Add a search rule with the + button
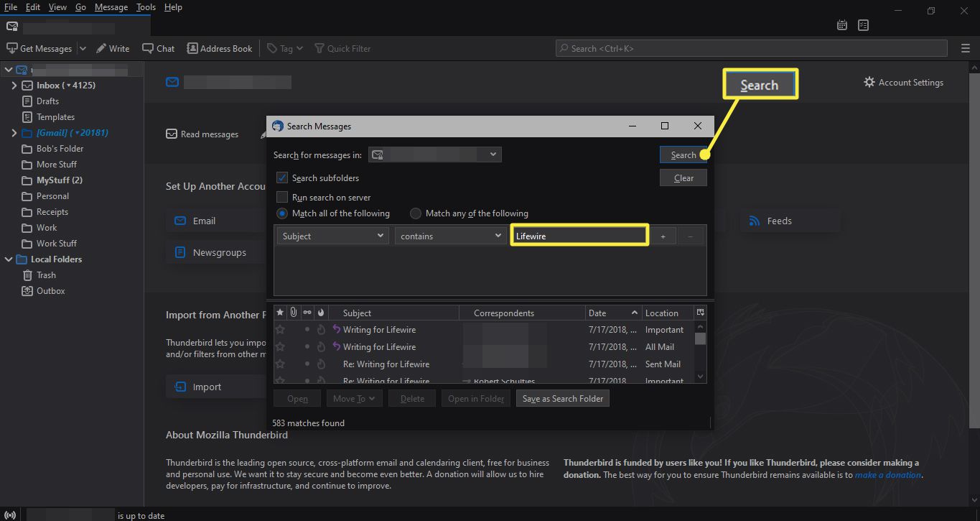Screen dimensions: 980x521 (663, 236)
